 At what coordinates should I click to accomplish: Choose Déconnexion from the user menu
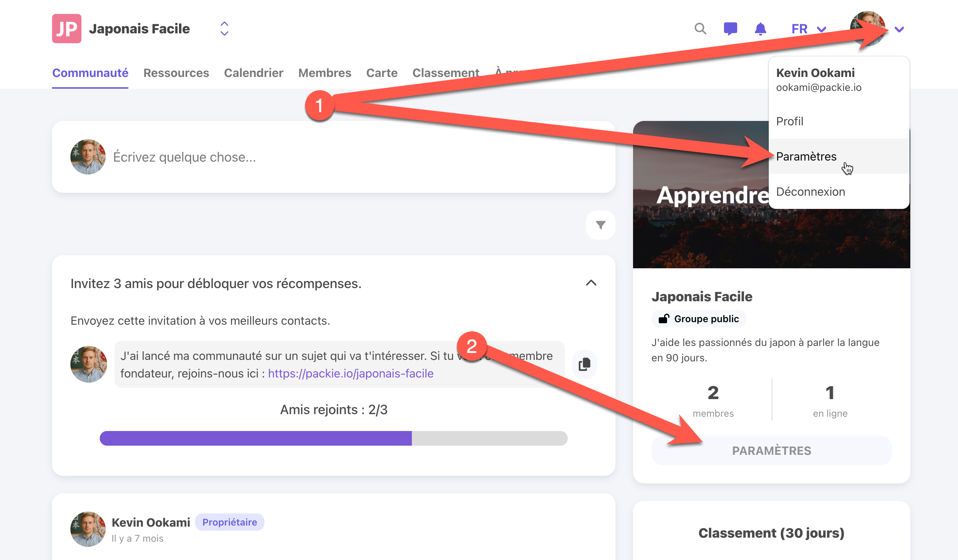click(811, 192)
